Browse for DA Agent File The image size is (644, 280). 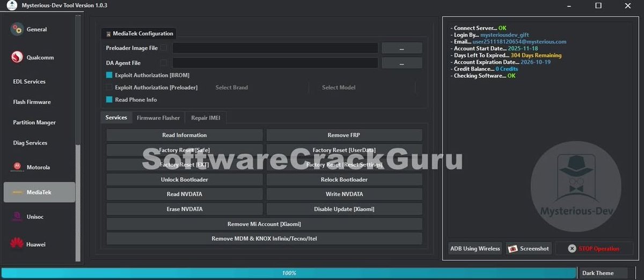point(402,63)
